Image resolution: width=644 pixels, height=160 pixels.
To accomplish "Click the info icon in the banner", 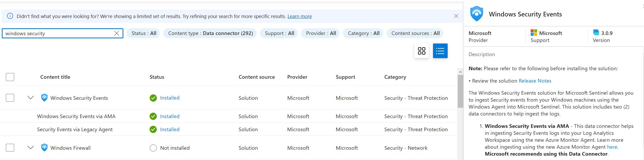I will [10, 16].
